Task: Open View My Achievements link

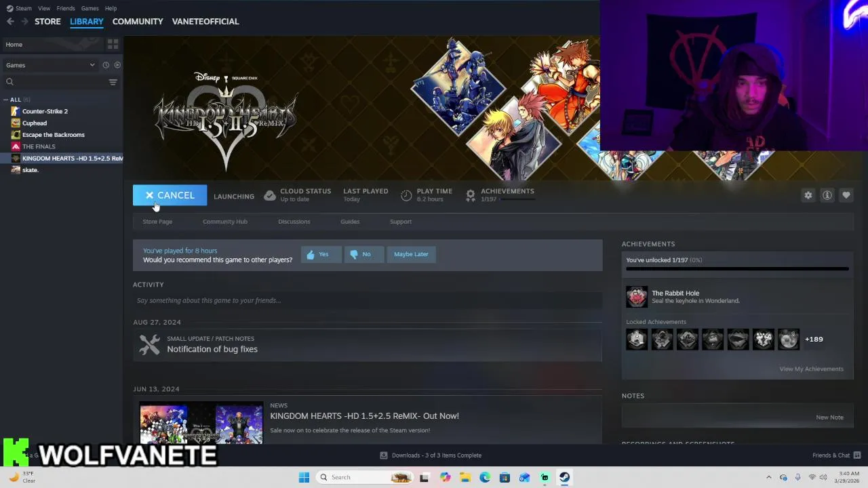Action: (811, 369)
